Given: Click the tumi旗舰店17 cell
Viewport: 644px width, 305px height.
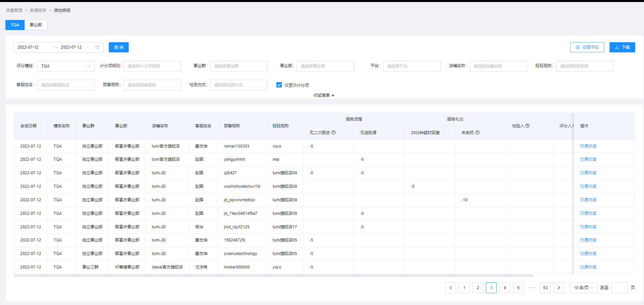Looking at the screenshot, I should point(285,227).
